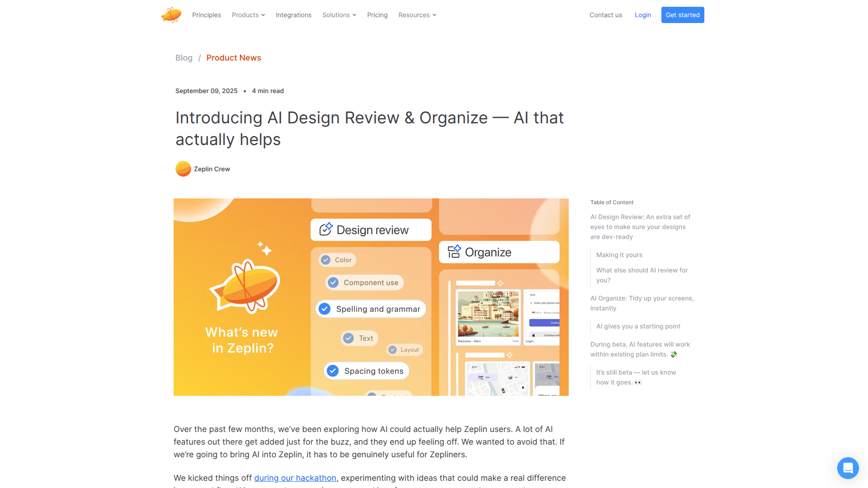Click the orange gradient avatar swatch next to Zeplin Crew
The image size is (868, 488).
pos(183,169)
